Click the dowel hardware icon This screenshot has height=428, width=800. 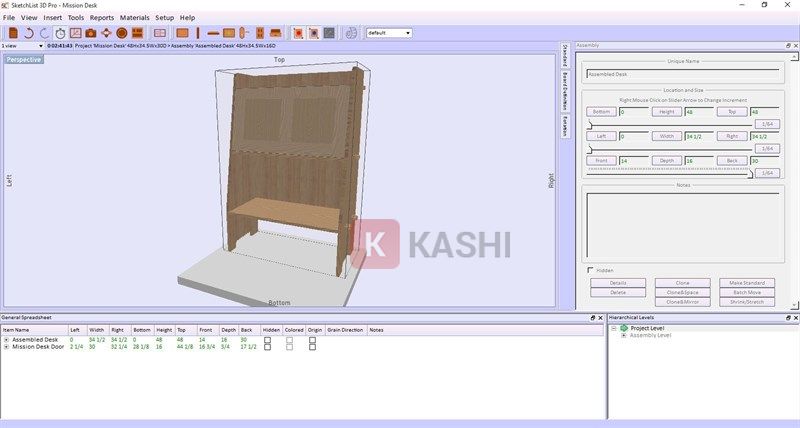click(x=244, y=33)
